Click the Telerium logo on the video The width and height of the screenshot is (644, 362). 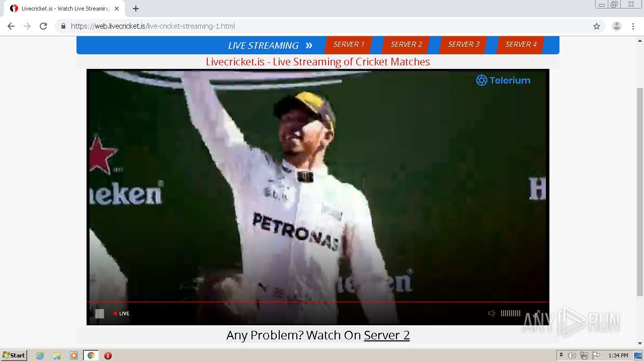tap(503, 80)
